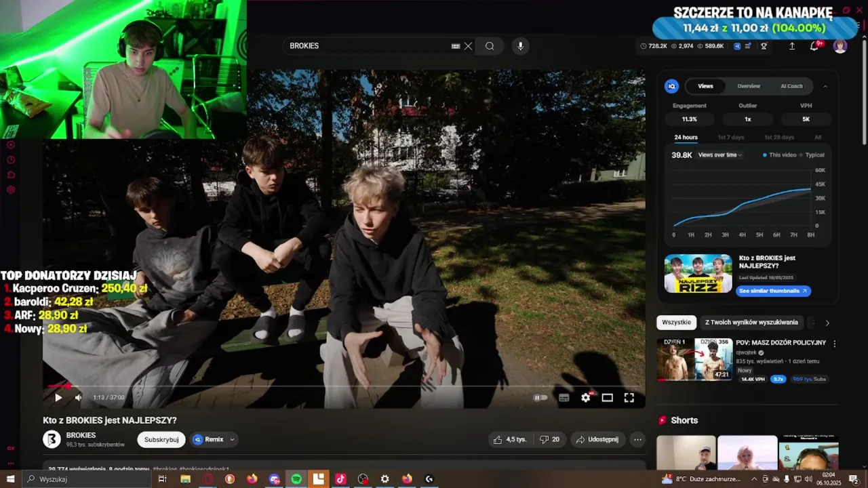868x488 pixels.
Task: Click the Wyszukaj taskbar search box
Action: 87,479
